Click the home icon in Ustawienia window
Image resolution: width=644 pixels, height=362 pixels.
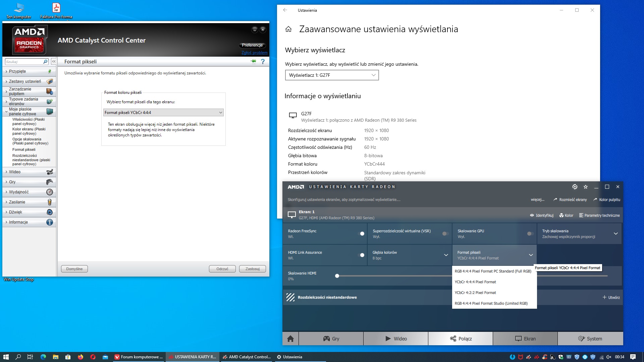click(288, 29)
